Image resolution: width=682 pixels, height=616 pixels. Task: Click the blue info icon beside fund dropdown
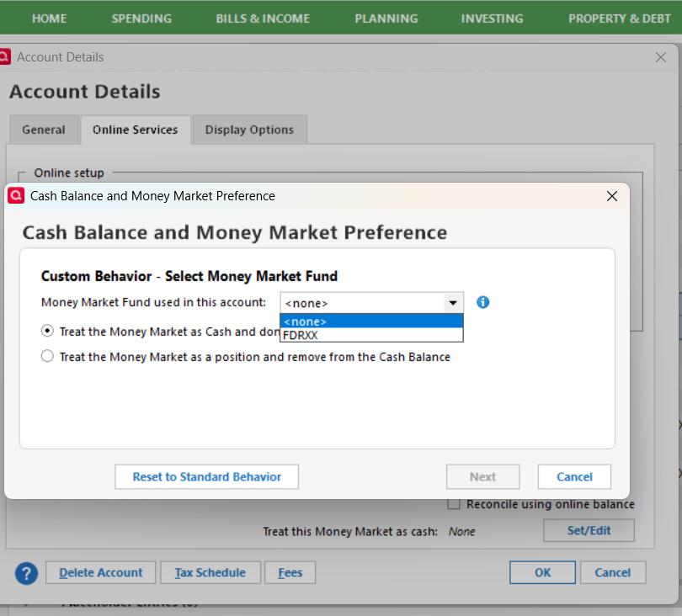[482, 302]
